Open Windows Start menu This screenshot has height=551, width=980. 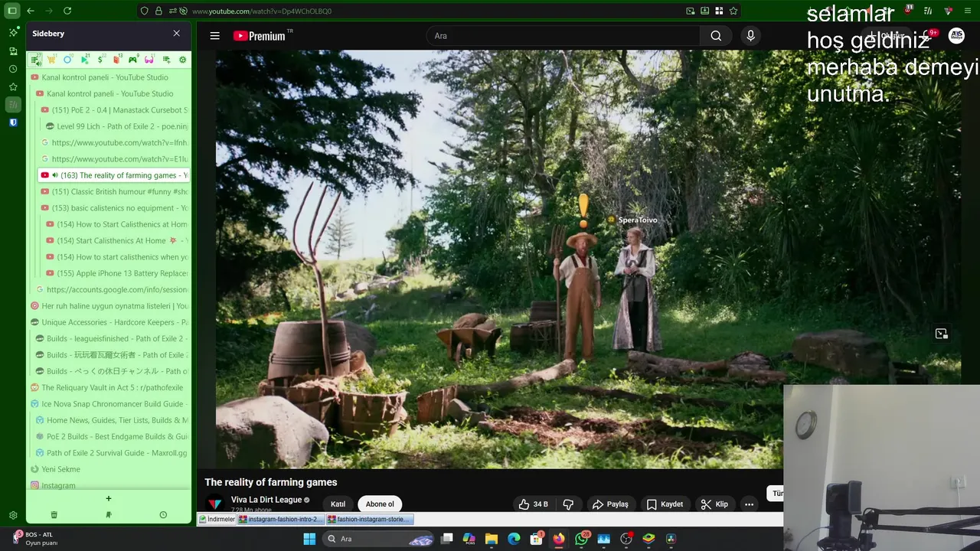309,539
